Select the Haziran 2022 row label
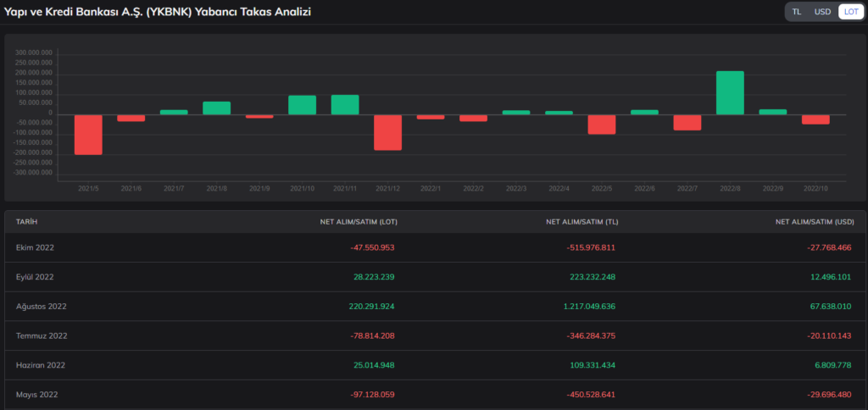868x410 pixels. pos(41,365)
